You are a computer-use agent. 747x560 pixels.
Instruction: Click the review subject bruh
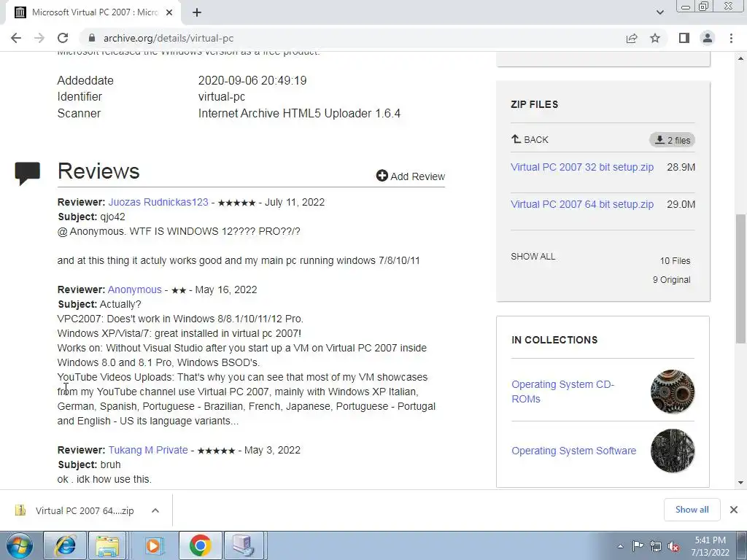pyautogui.click(x=110, y=464)
